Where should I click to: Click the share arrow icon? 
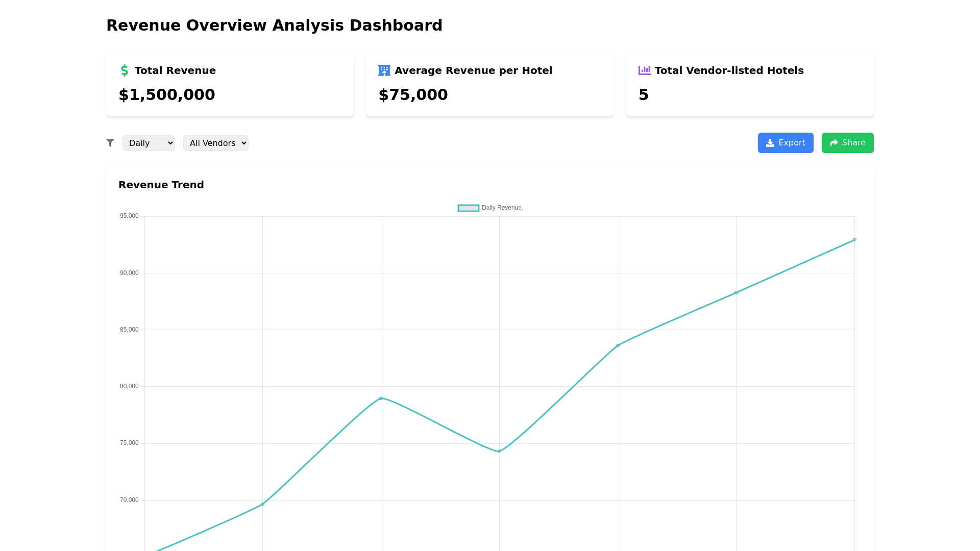[834, 143]
